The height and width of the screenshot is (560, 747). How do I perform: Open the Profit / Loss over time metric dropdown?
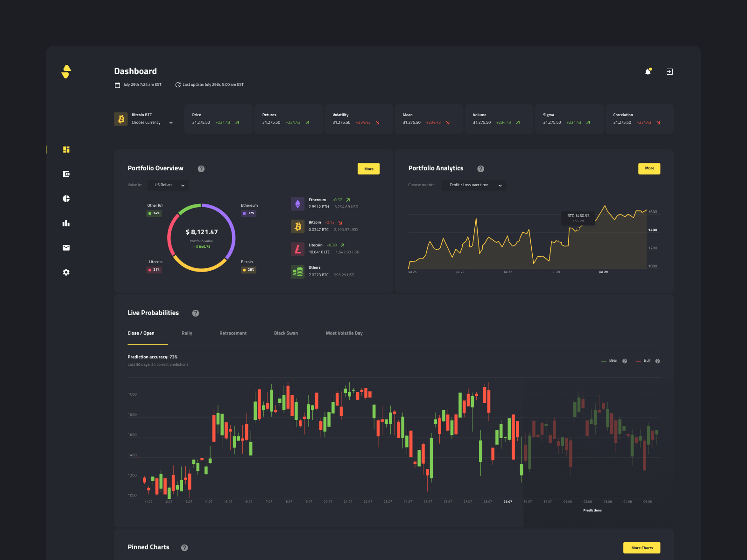tap(474, 185)
